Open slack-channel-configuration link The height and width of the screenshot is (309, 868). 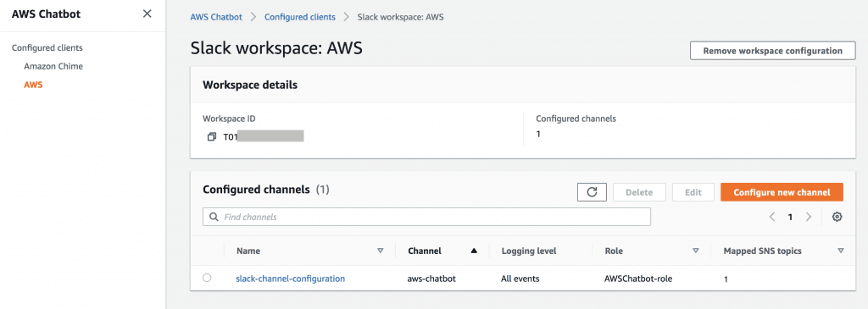[291, 279]
